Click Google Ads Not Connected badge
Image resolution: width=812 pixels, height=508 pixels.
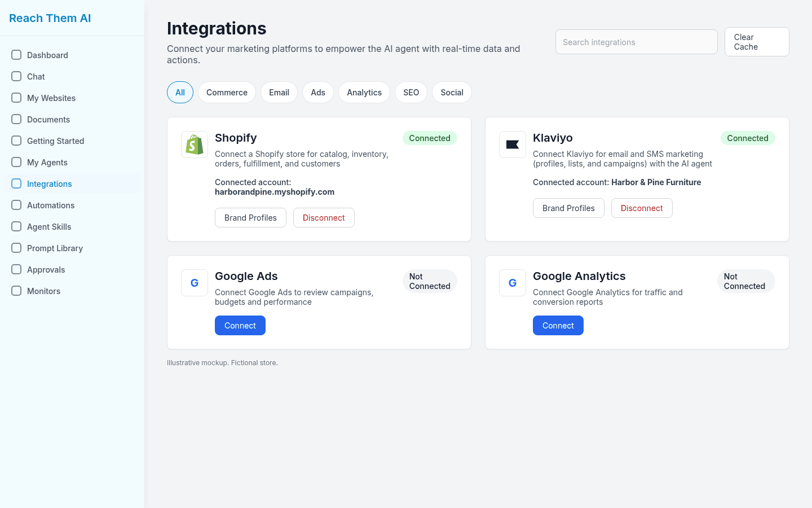click(430, 281)
